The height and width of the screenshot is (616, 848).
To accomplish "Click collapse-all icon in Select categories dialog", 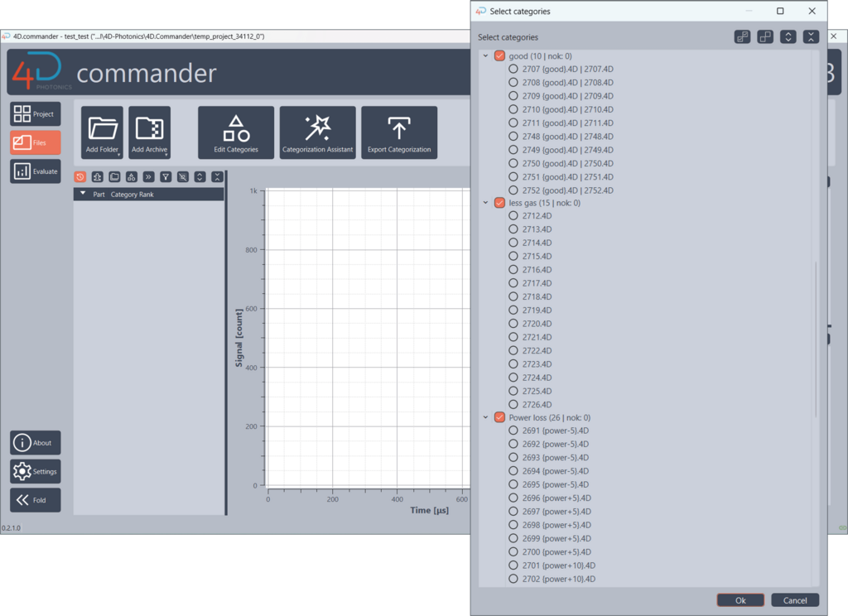I will (811, 36).
